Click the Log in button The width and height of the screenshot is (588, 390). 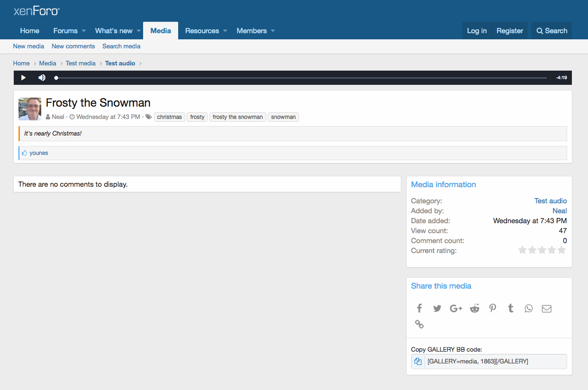point(477,31)
